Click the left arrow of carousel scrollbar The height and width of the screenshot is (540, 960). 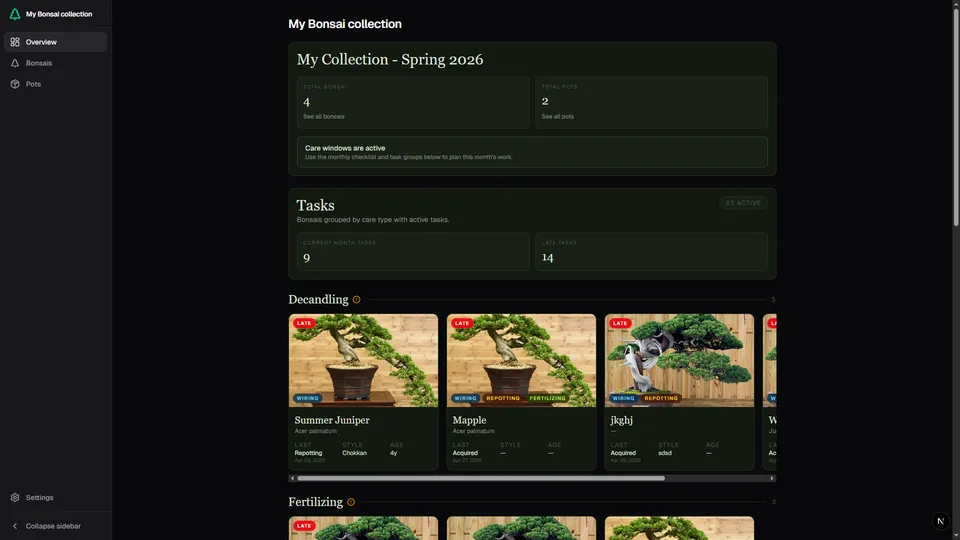point(292,478)
